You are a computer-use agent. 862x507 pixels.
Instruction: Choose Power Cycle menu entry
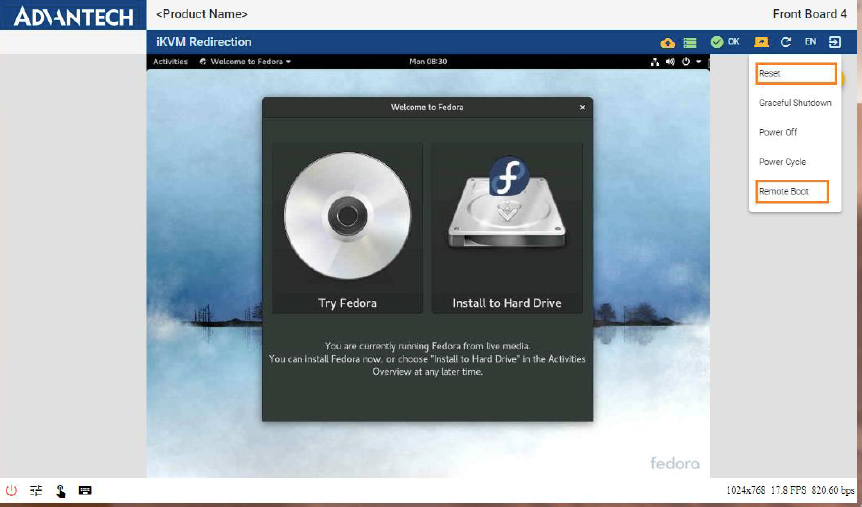(782, 162)
